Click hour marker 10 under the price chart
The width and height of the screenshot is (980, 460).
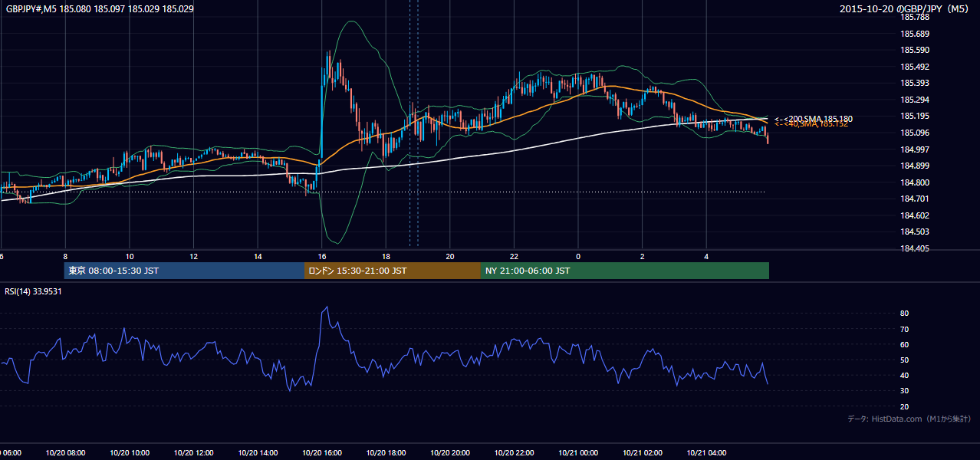pos(130,257)
